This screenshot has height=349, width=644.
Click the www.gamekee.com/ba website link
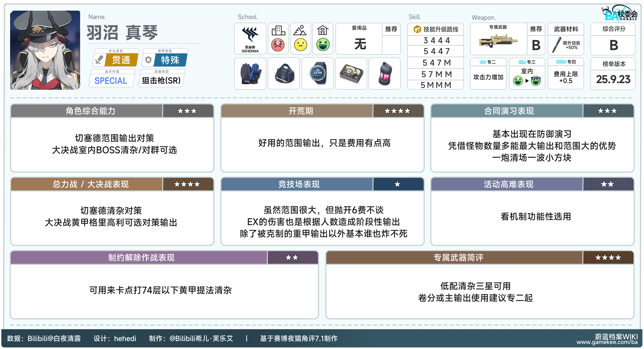(x=607, y=342)
